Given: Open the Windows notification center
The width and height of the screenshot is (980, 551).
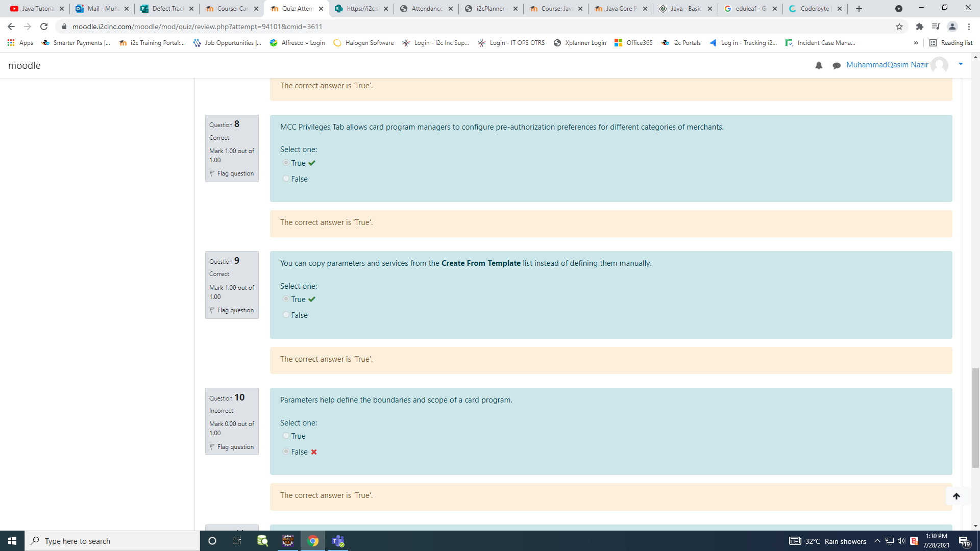Looking at the screenshot, I should (x=964, y=541).
